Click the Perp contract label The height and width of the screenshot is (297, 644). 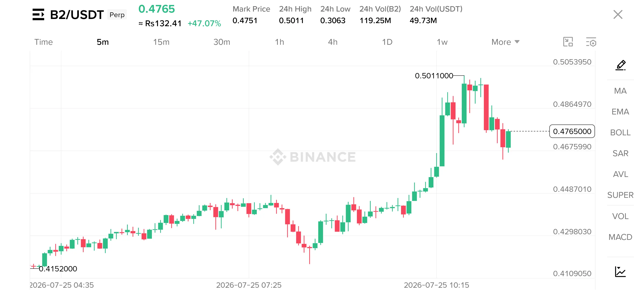click(x=117, y=14)
